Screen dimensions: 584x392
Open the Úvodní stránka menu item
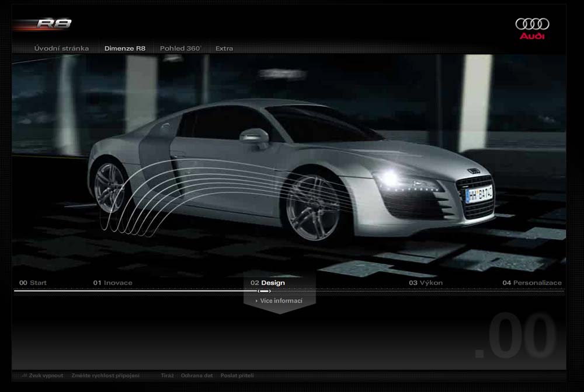point(61,48)
